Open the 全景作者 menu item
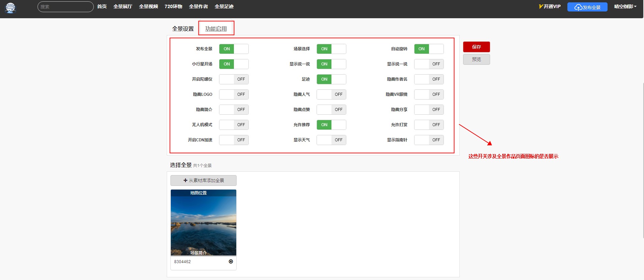Image resolution: width=644 pixels, height=280 pixels. coord(198,6)
